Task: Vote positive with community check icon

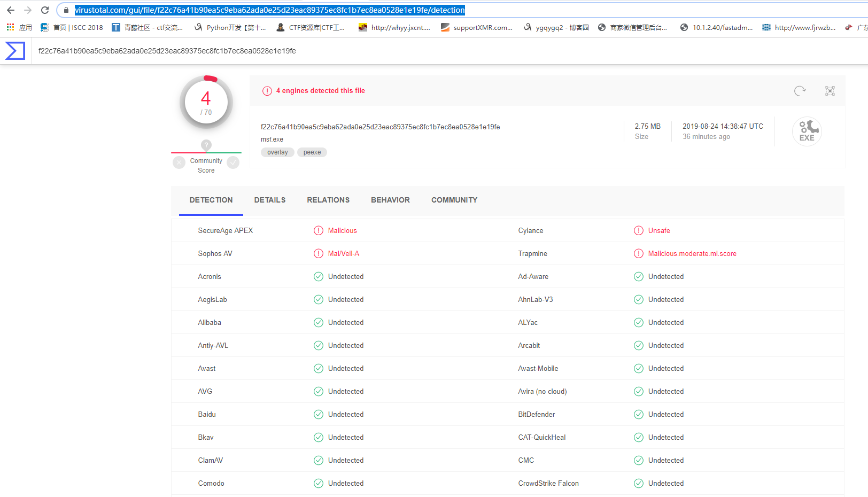Action: point(233,162)
